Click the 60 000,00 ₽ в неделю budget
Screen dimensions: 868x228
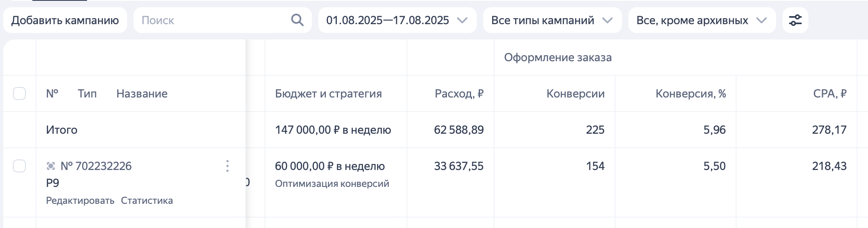(330, 166)
